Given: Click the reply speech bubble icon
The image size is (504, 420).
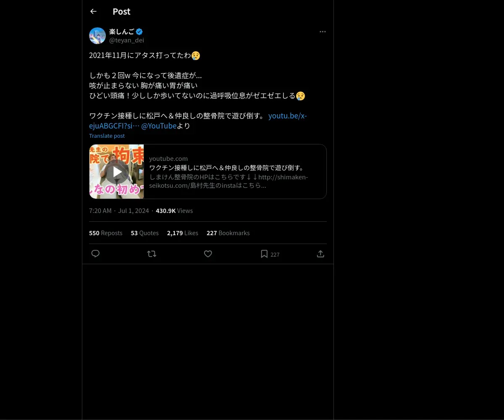Looking at the screenshot, I should coord(95,254).
